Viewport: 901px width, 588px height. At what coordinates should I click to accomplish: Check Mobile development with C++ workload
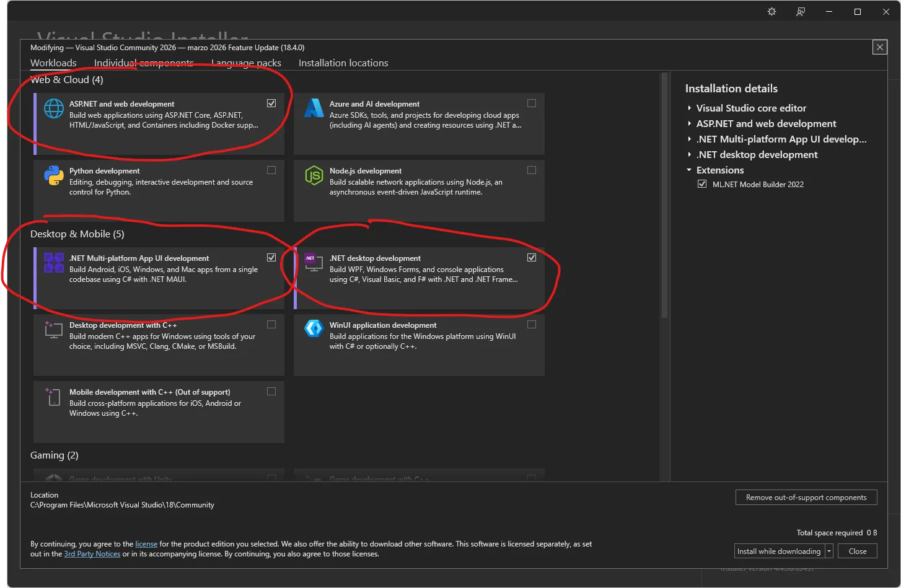[x=271, y=392]
